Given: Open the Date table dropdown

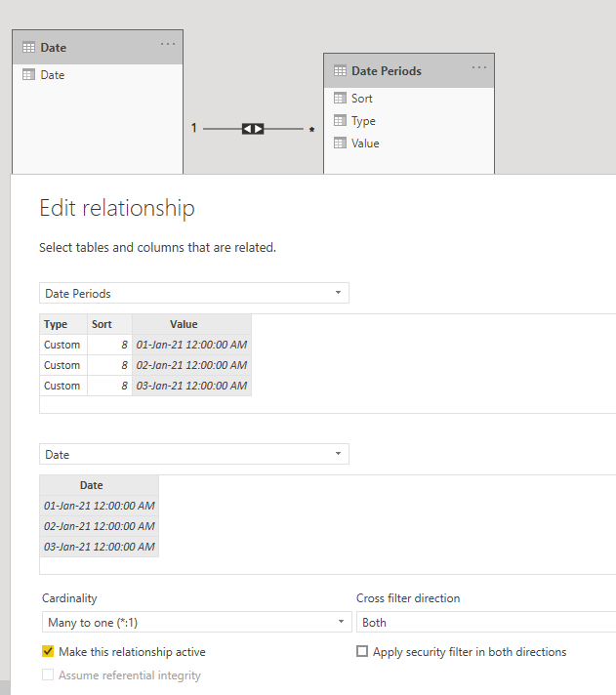Looking at the screenshot, I should pyautogui.click(x=194, y=454).
